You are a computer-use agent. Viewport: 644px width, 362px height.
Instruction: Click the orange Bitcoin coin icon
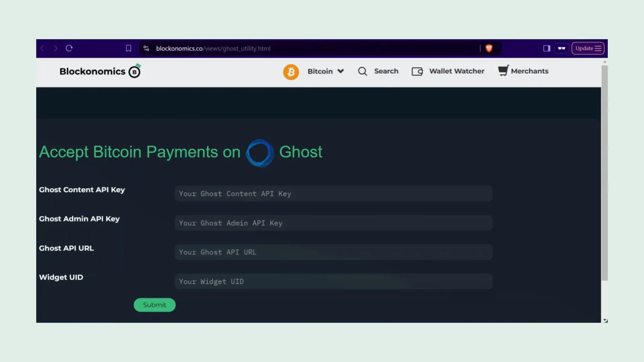(x=291, y=72)
